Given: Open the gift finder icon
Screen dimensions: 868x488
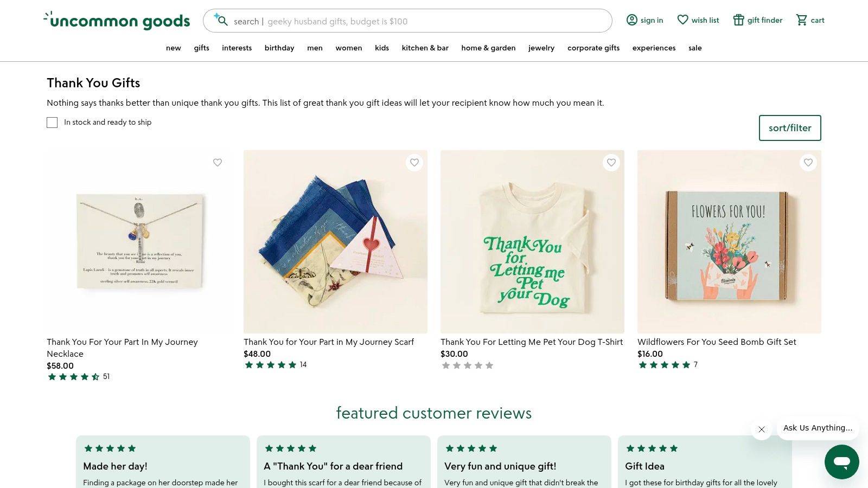Looking at the screenshot, I should [738, 20].
